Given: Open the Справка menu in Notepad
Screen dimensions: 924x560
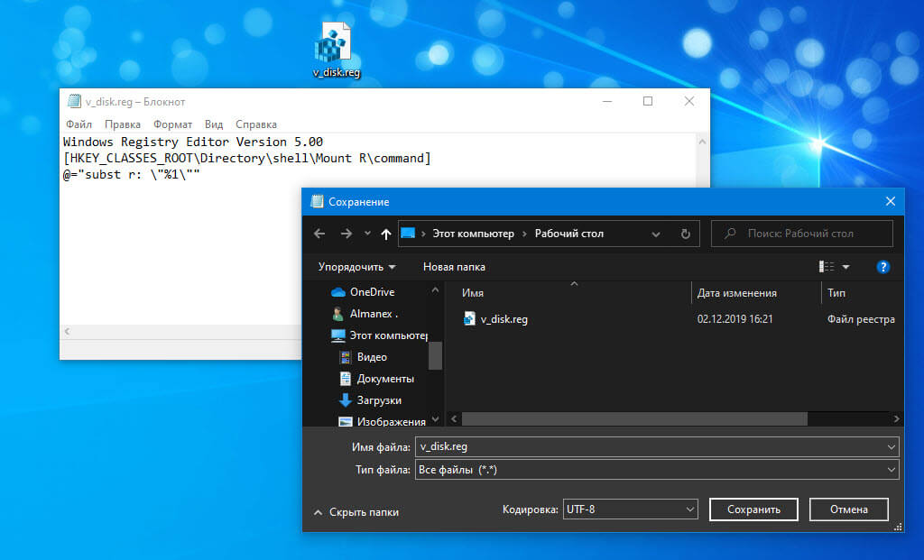Looking at the screenshot, I should pyautogui.click(x=255, y=124).
